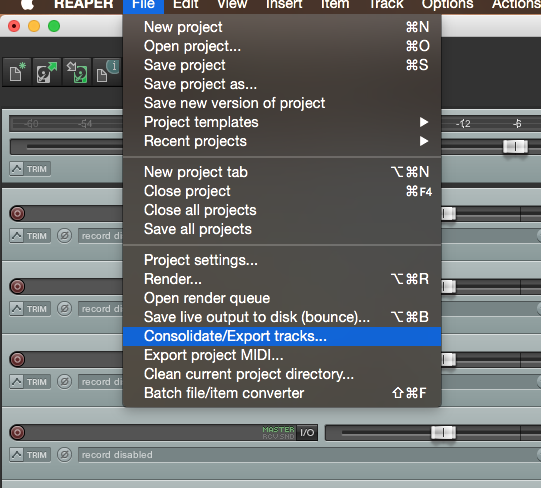
Task: Click the Save project toolbar icon
Action: [77, 71]
